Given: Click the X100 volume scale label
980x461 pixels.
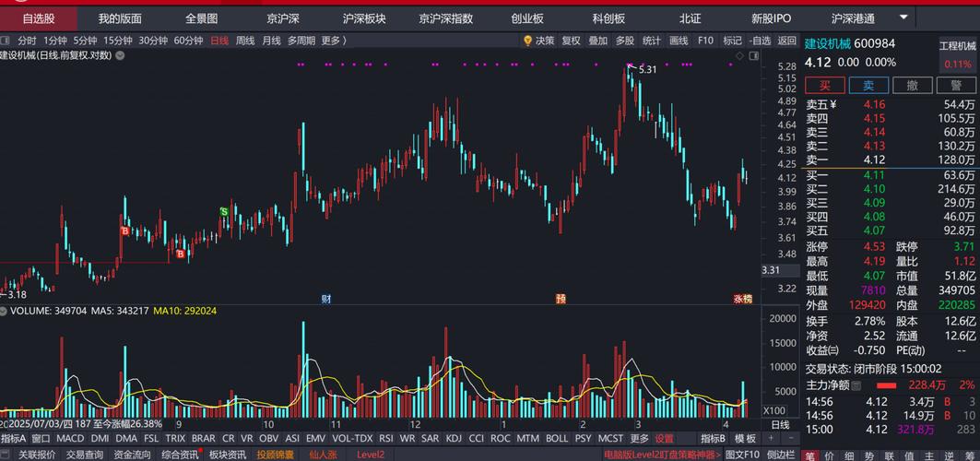Looking at the screenshot, I should [x=772, y=410].
